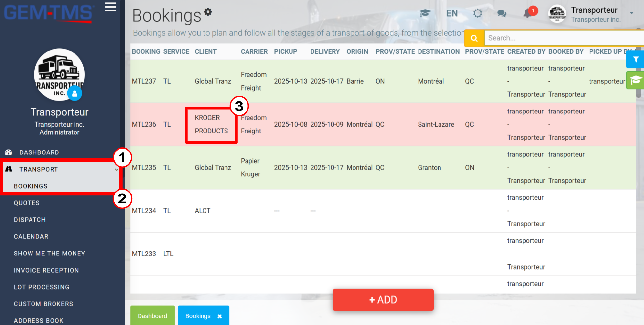Click the gear icon beside Bookings title
Viewport: 644px width, 325px height.
click(208, 12)
